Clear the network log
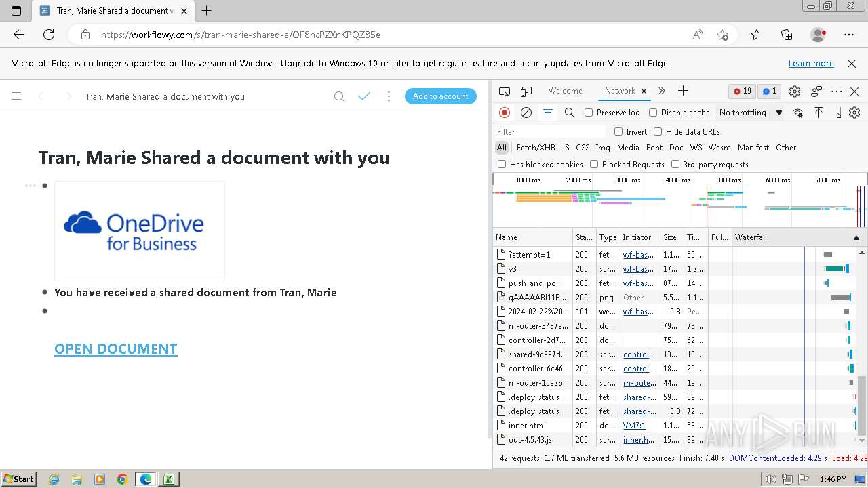868x488 pixels. (x=526, y=113)
